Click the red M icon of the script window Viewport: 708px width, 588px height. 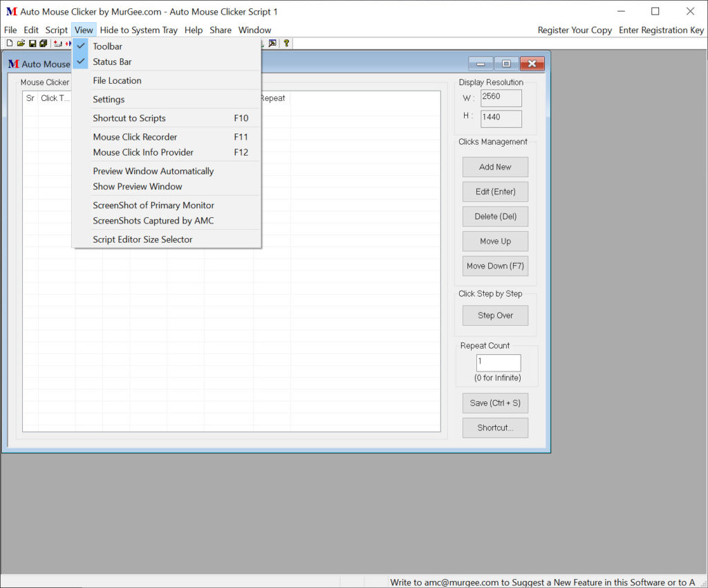tap(14, 64)
